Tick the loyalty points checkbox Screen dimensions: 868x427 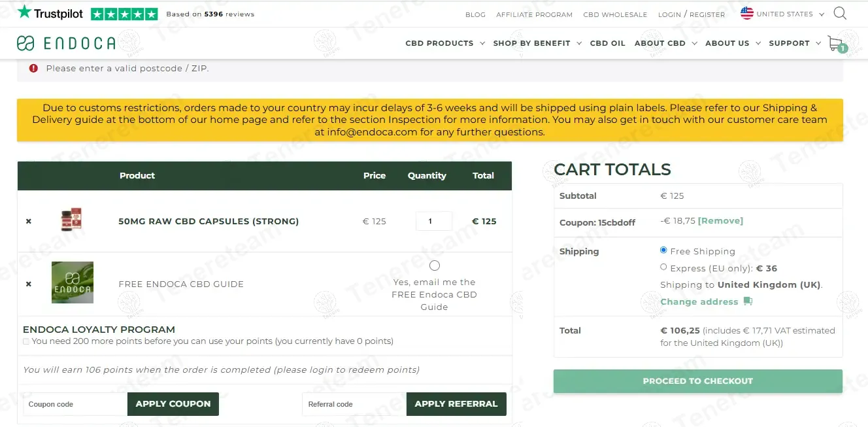26,341
